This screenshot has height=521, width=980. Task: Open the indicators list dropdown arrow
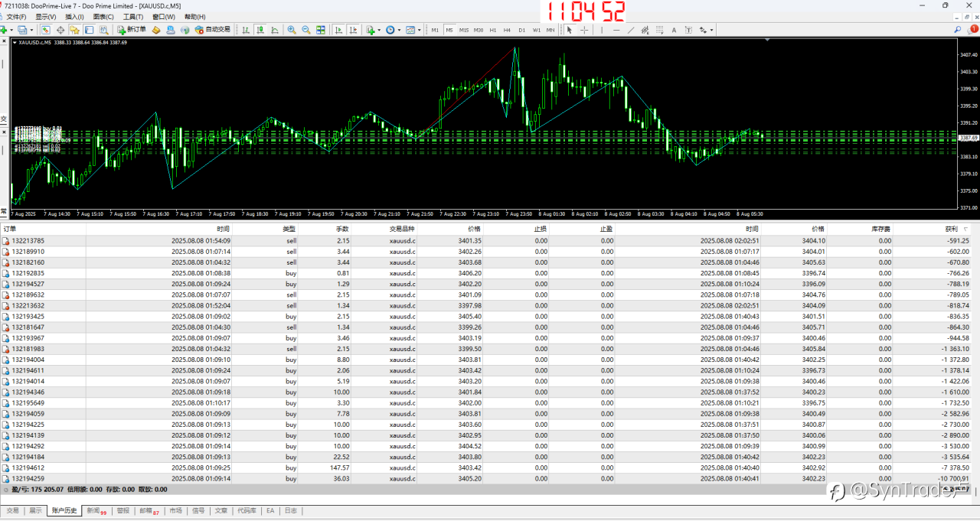(x=380, y=30)
